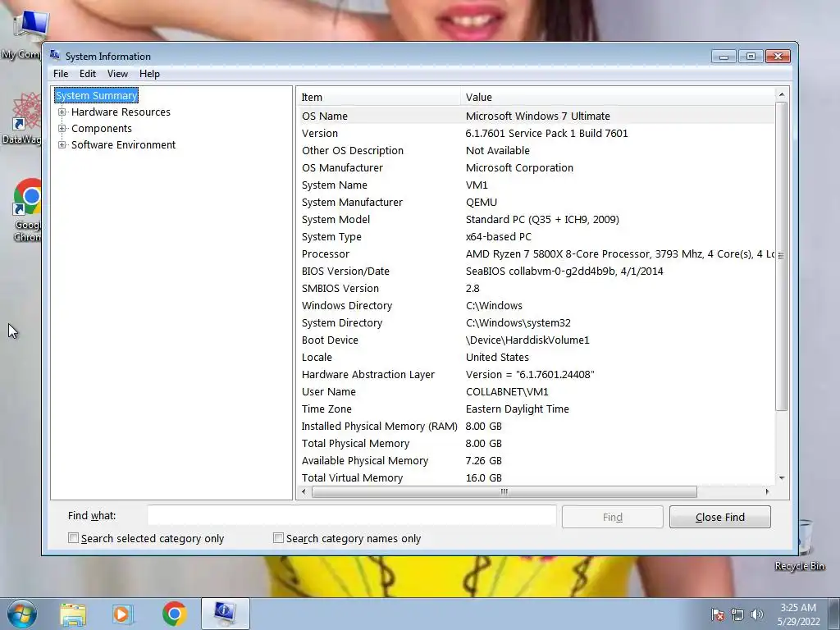Select the OS Manufacturer row
Viewport: 840px width, 630px height.
536,167
